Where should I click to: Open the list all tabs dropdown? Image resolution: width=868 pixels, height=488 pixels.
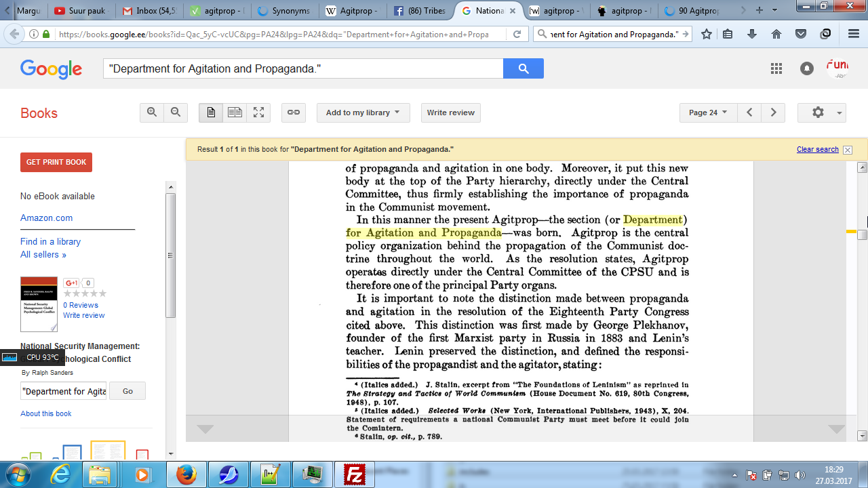(x=774, y=10)
